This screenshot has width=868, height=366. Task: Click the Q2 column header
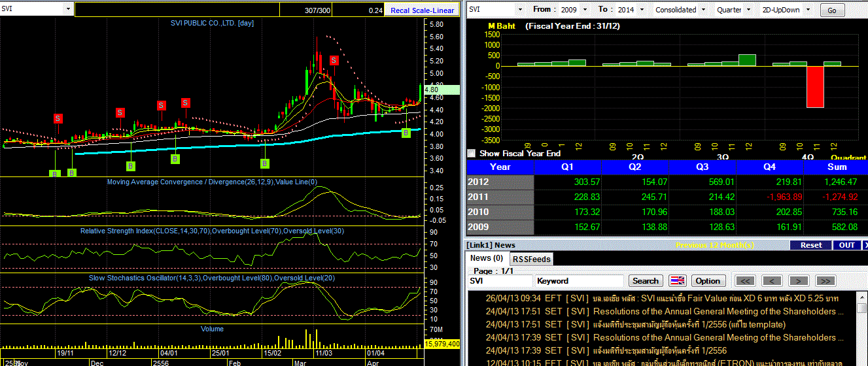[x=636, y=167]
